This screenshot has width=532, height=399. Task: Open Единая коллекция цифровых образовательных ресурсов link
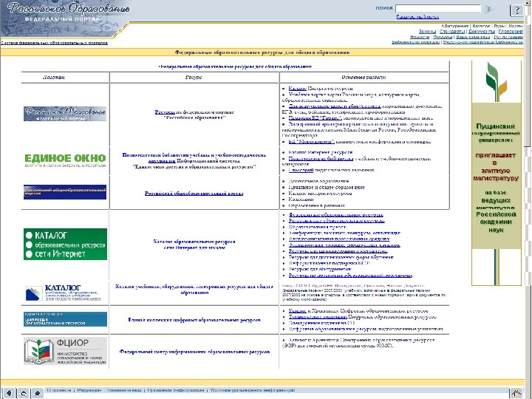coord(194,320)
